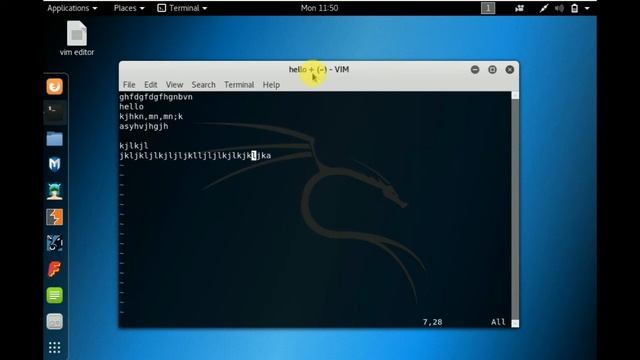Open the View menu in terminal

click(x=174, y=84)
